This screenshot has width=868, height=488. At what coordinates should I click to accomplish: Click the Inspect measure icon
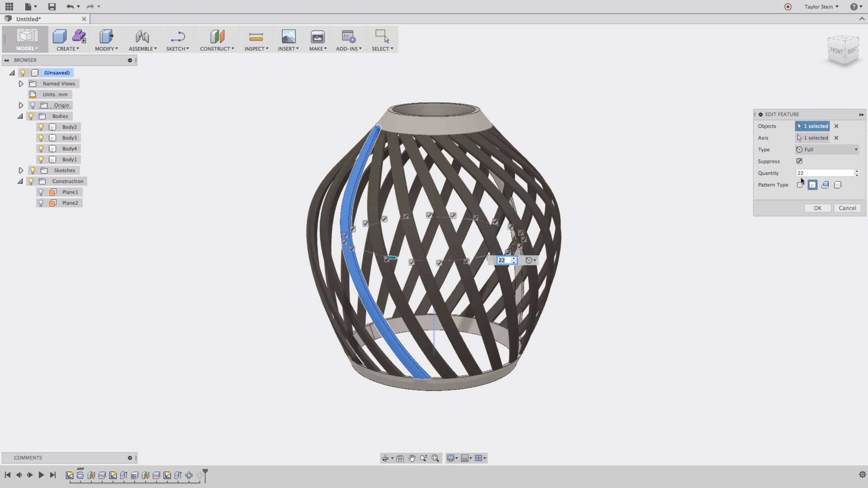click(x=256, y=37)
